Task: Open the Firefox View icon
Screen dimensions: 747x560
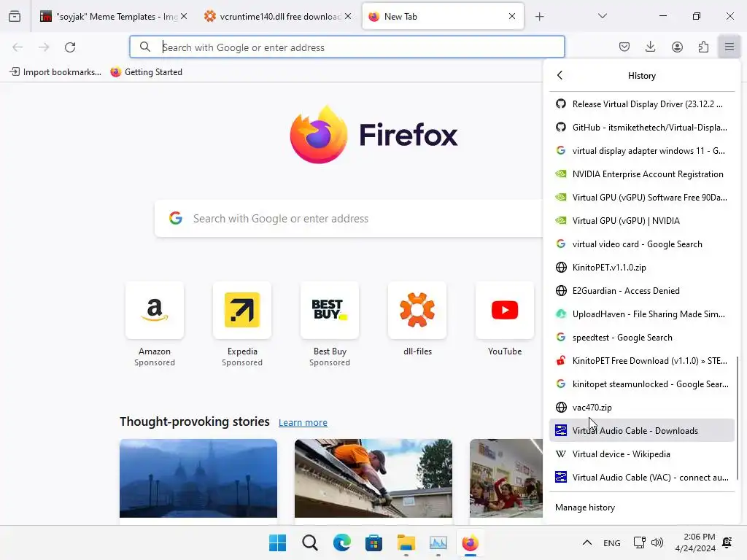Action: [x=15, y=17]
